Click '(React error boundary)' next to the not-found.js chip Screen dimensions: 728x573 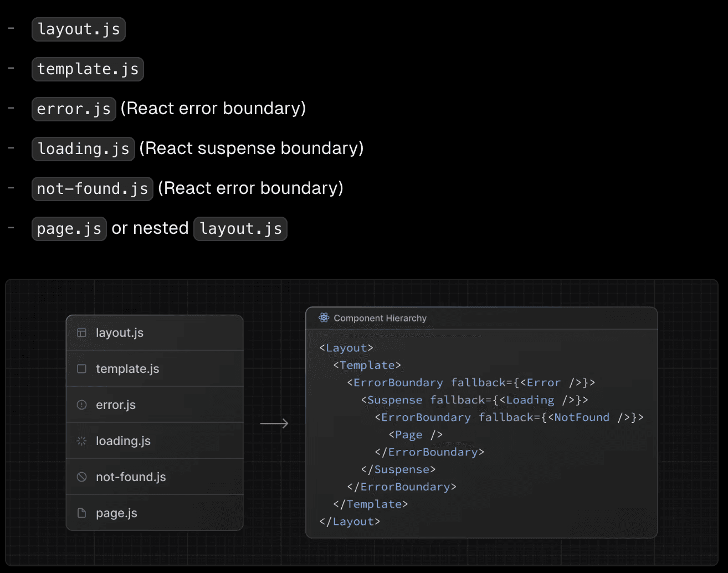click(x=250, y=188)
